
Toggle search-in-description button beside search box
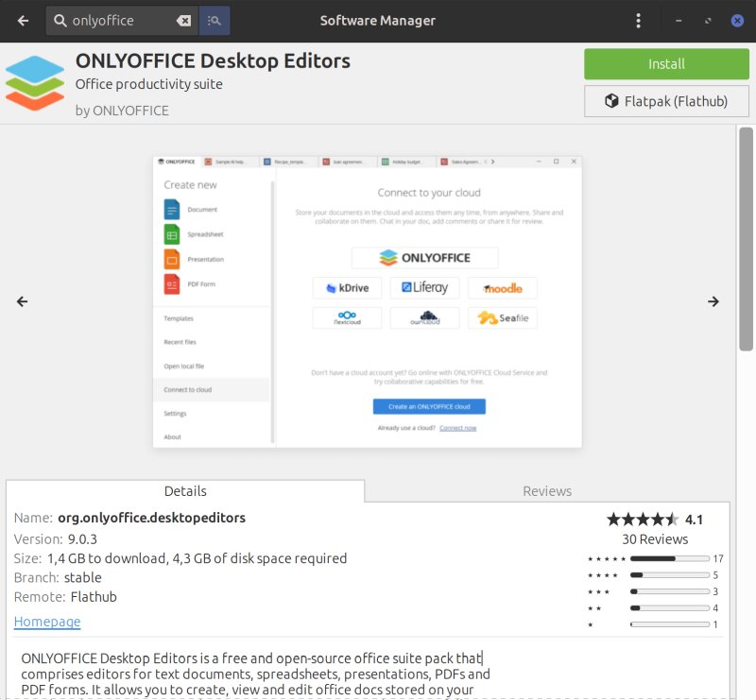[215, 21]
